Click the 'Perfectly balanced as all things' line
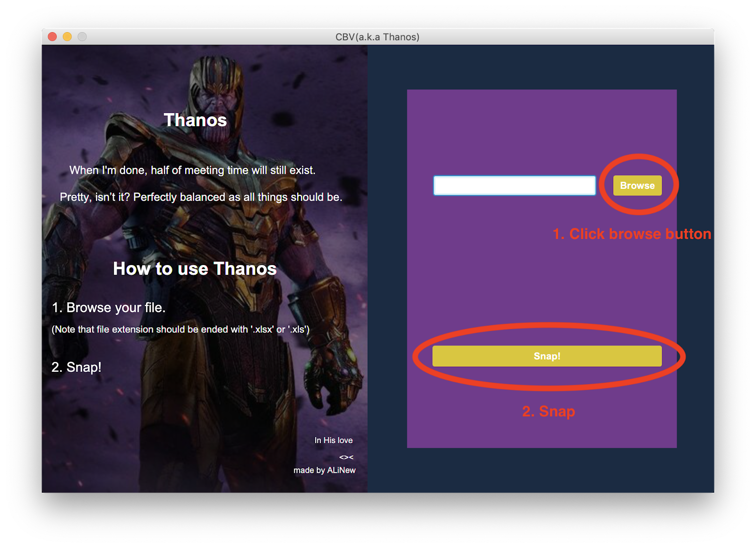This screenshot has height=548, width=756. click(x=201, y=197)
